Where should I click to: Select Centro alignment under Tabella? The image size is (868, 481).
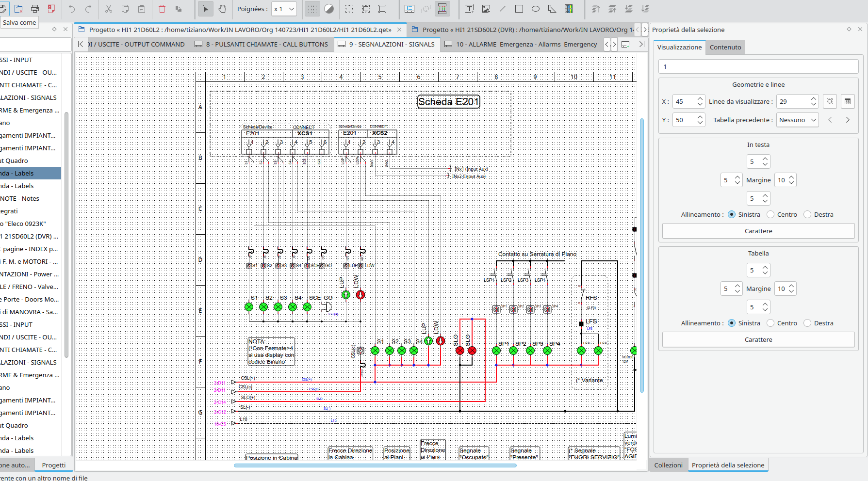pos(770,323)
